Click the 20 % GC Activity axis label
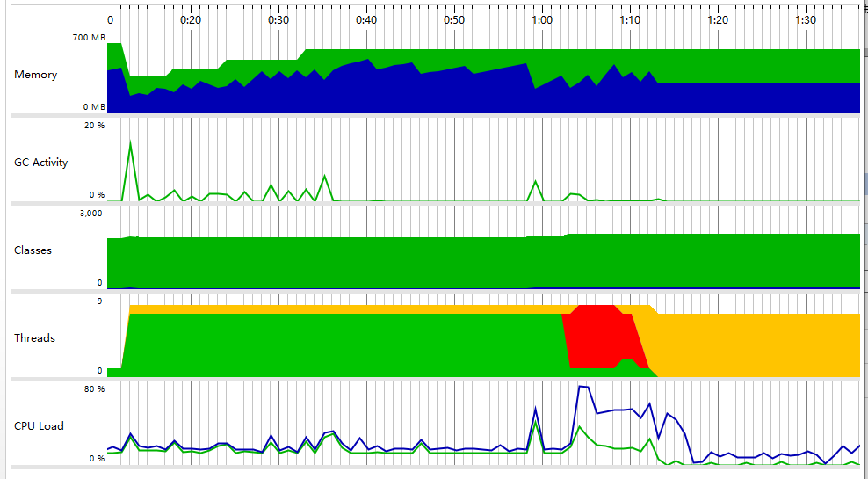This screenshot has width=868, height=479. 94,125
